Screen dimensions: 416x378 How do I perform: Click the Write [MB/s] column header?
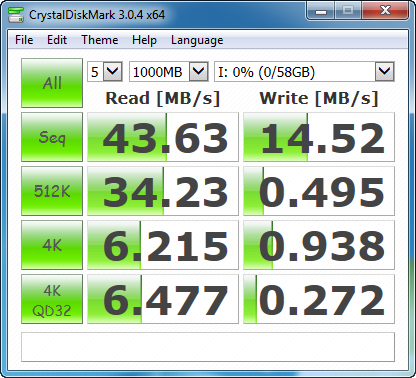click(319, 99)
